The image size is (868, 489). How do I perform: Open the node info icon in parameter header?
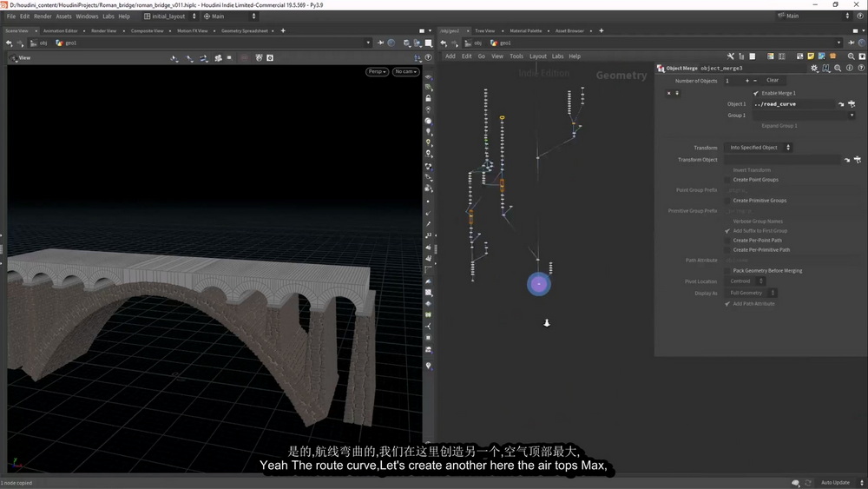[x=849, y=68]
